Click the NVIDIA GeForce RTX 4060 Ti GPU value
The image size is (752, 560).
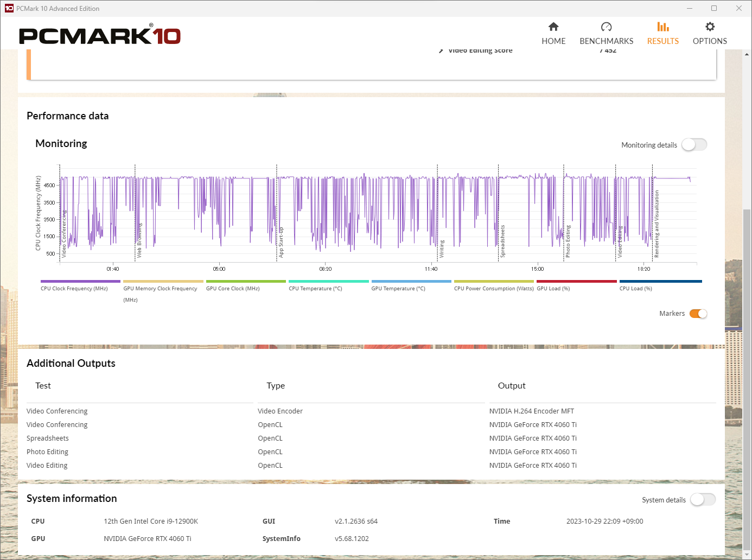click(x=148, y=539)
